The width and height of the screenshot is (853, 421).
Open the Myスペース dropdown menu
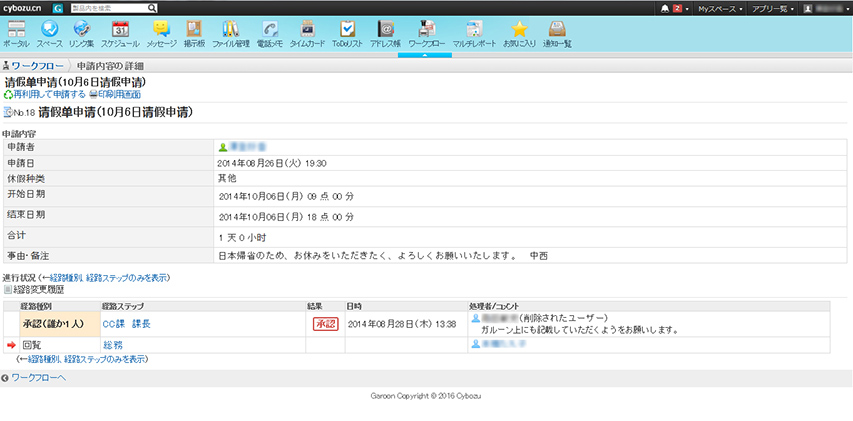(x=720, y=9)
